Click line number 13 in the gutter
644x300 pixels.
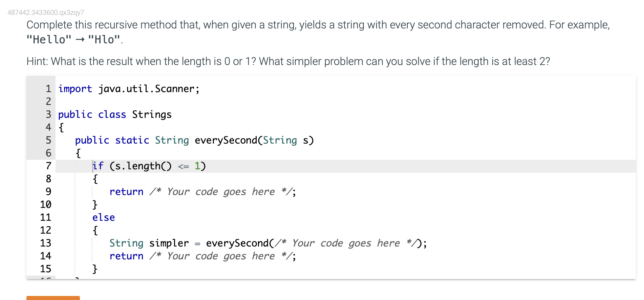pos(46,243)
